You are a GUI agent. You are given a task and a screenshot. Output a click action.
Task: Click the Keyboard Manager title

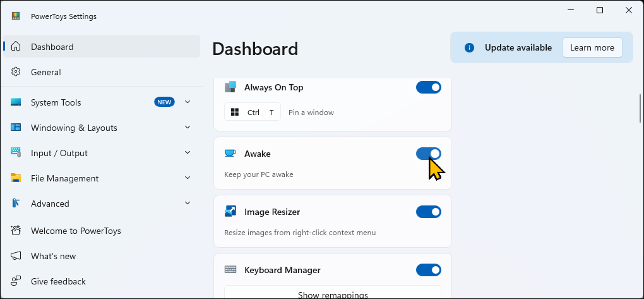[x=282, y=270]
